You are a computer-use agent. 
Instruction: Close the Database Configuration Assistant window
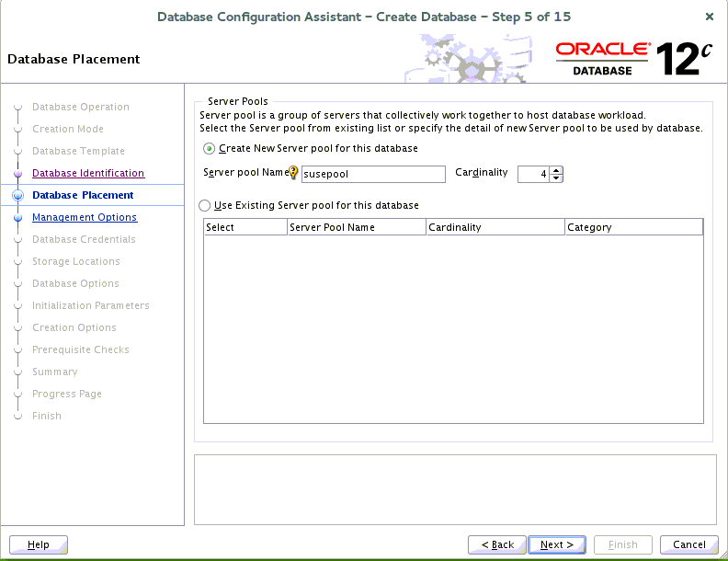[x=709, y=17]
